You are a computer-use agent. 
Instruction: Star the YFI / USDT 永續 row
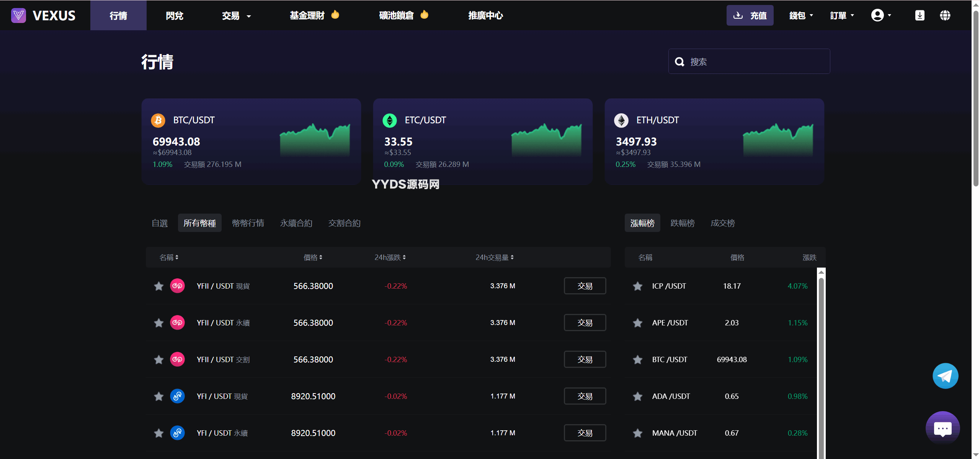pos(158,433)
